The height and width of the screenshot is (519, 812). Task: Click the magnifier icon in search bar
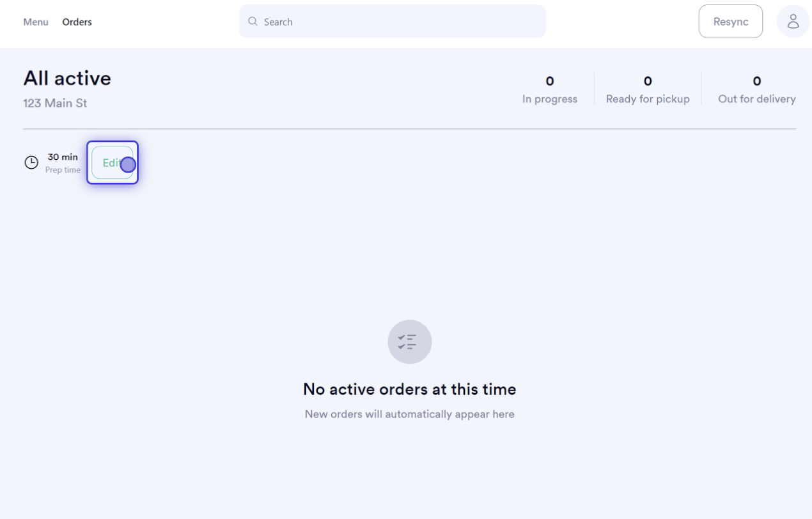pos(253,21)
